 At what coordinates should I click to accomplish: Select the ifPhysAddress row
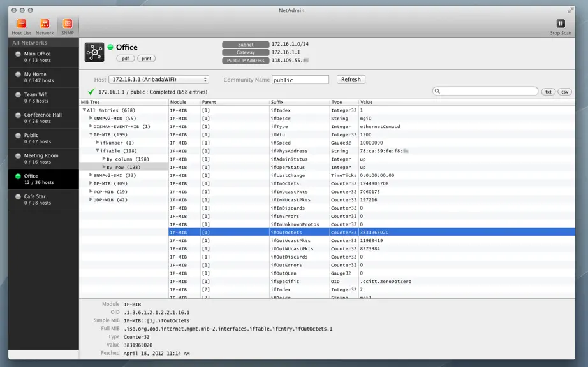point(372,151)
